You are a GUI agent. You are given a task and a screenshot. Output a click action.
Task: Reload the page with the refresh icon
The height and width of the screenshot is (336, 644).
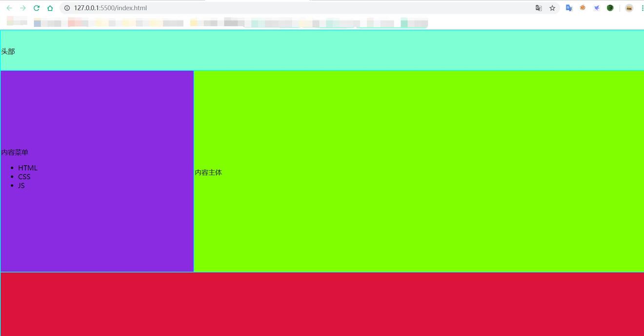click(x=37, y=8)
